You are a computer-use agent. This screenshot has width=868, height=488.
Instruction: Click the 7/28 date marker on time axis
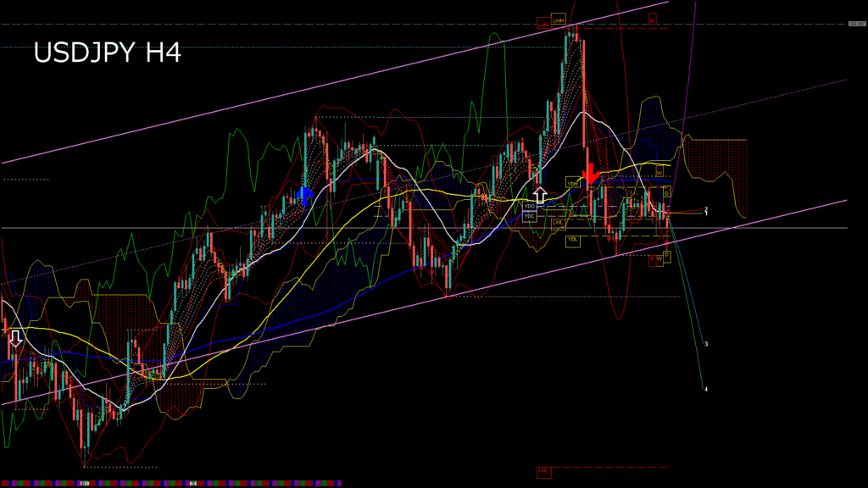click(x=85, y=483)
